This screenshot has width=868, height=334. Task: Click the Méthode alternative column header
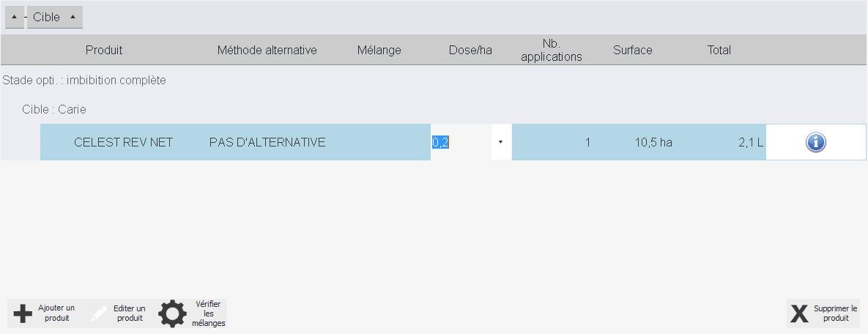[x=267, y=51]
